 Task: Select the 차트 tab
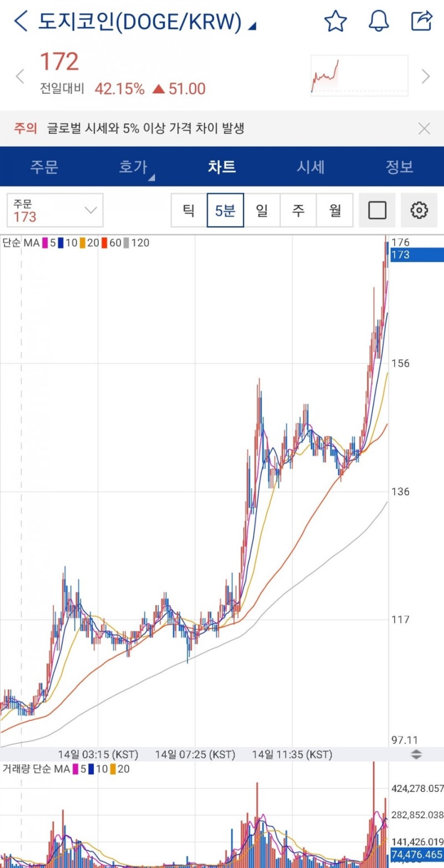coord(222,167)
